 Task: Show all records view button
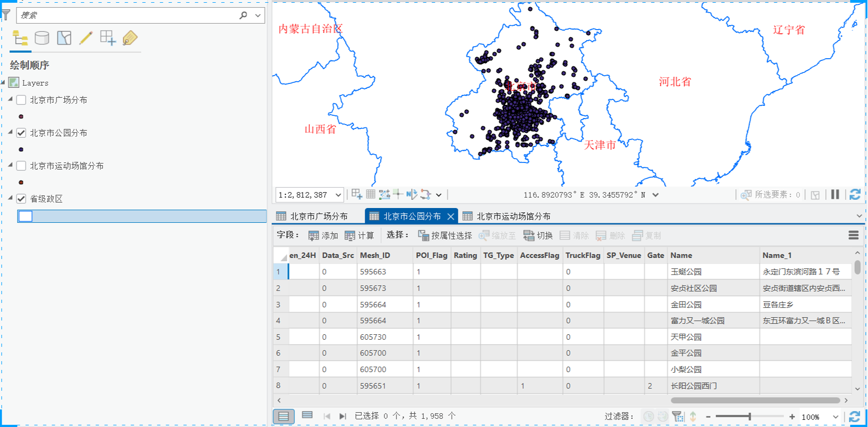[283, 416]
